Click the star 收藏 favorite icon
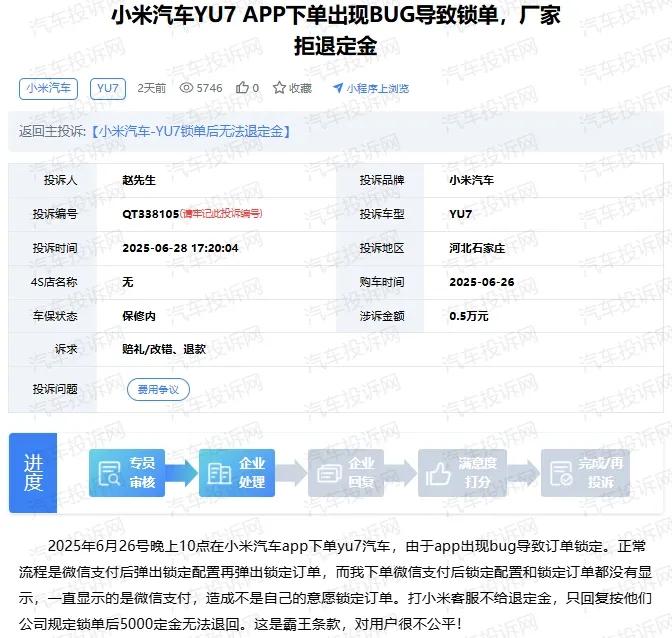Screen dimensions: 672x638 279,88
